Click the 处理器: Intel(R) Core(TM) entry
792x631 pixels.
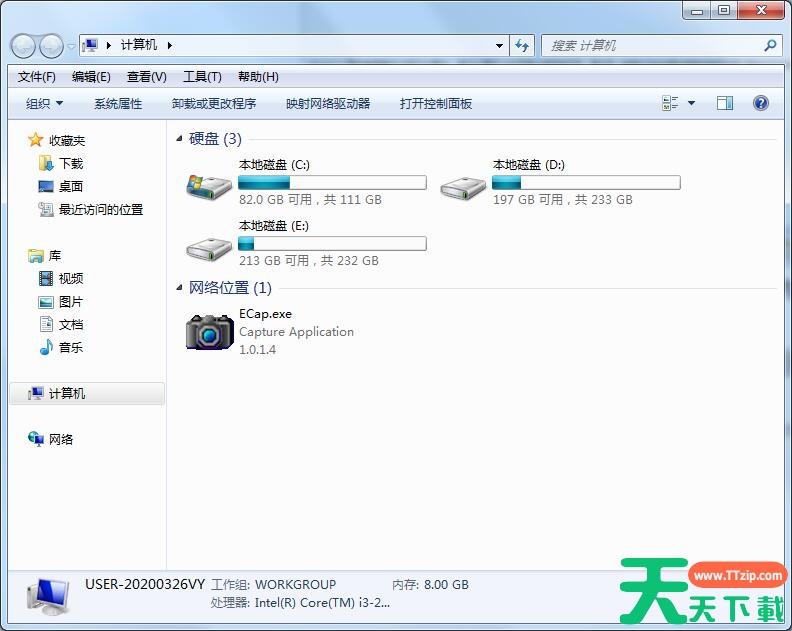coord(300,603)
